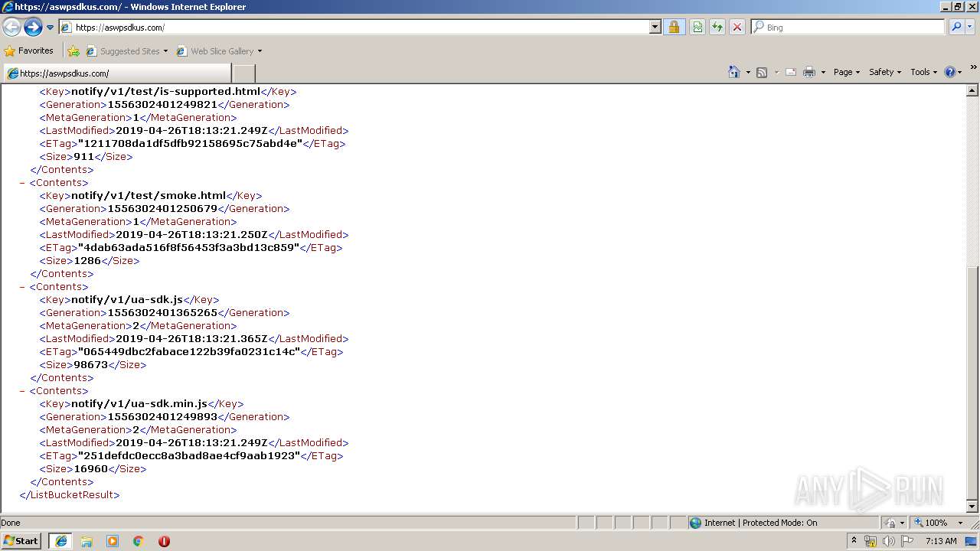Click the 7:13 AM system clock
980x551 pixels.
pyautogui.click(x=941, y=541)
